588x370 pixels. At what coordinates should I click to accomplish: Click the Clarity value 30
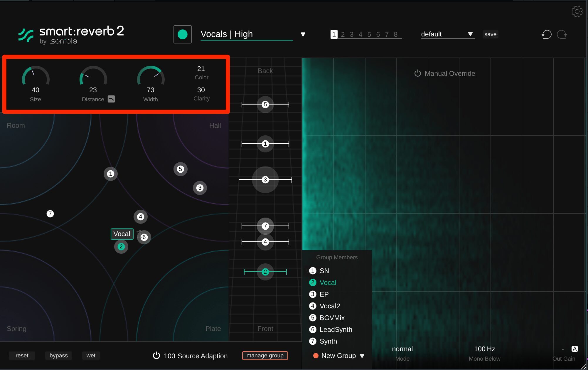(201, 90)
